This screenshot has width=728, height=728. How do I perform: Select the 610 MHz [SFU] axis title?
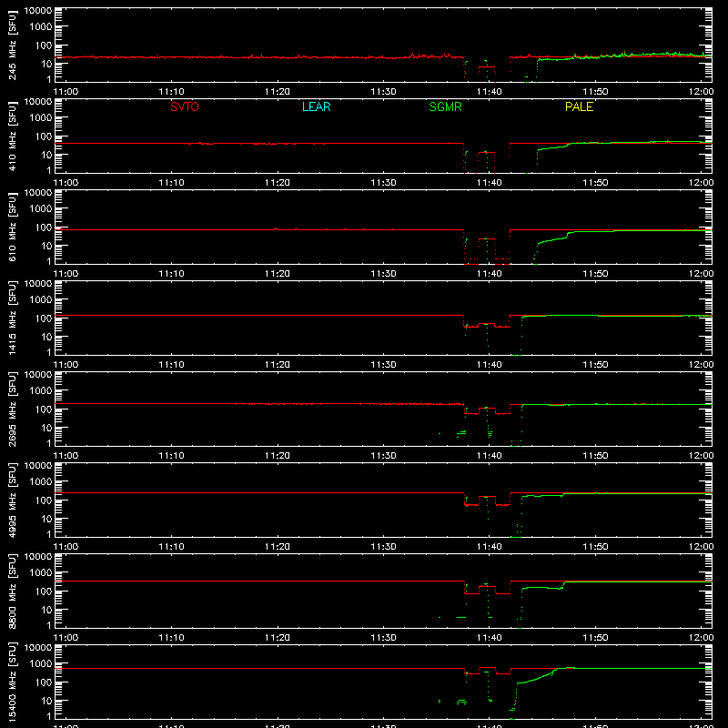[13, 227]
